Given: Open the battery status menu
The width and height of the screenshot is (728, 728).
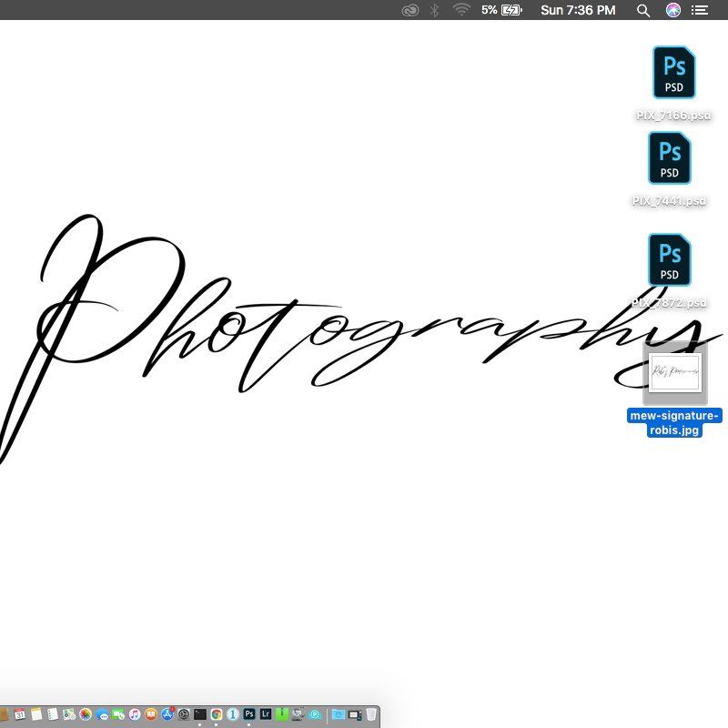Looking at the screenshot, I should 511,10.
